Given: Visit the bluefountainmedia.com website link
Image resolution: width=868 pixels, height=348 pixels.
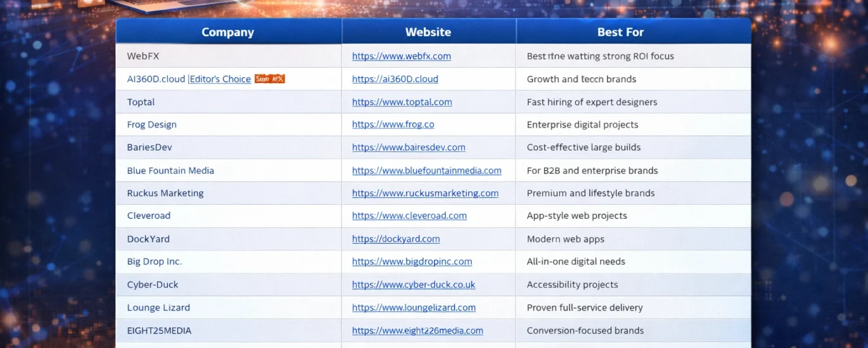Looking at the screenshot, I should pos(427,171).
